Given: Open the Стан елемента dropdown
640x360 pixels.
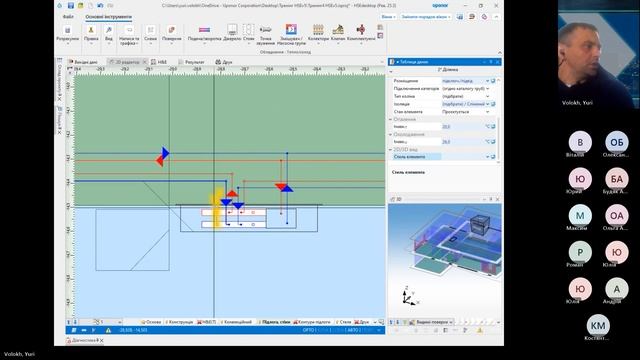Looking at the screenshot, I should [x=487, y=112].
